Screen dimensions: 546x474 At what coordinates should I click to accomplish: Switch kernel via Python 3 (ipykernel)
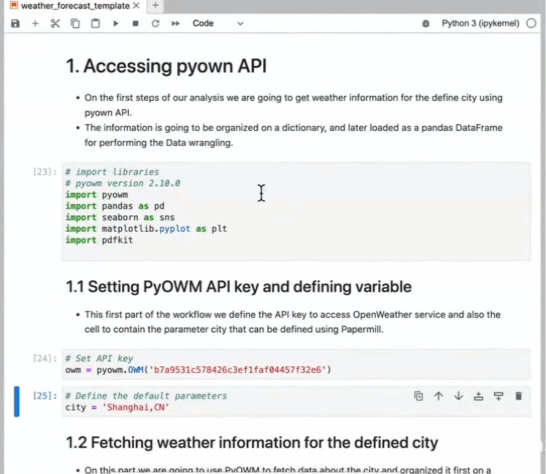(x=480, y=23)
